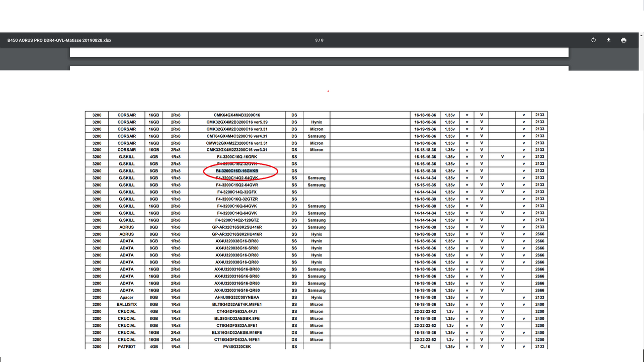Click highlighted F4-3200C16D-16GVKB text
The width and height of the screenshot is (644, 362).
[x=237, y=171]
